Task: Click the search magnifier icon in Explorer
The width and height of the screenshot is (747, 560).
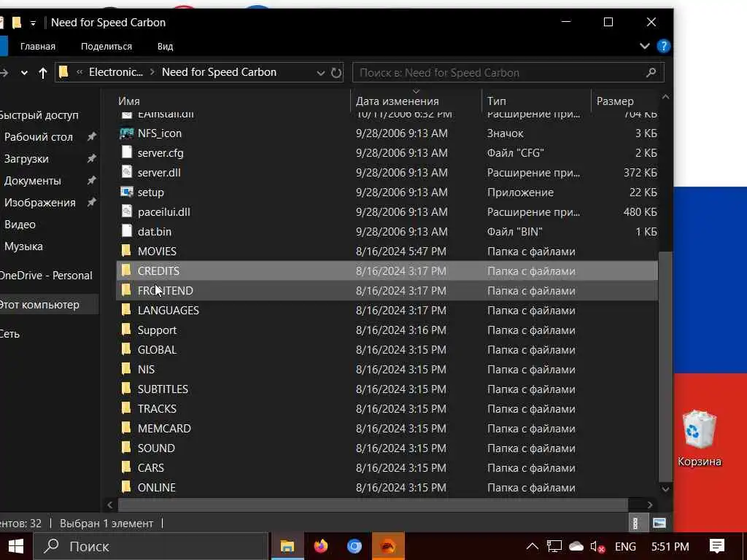Action: (651, 72)
